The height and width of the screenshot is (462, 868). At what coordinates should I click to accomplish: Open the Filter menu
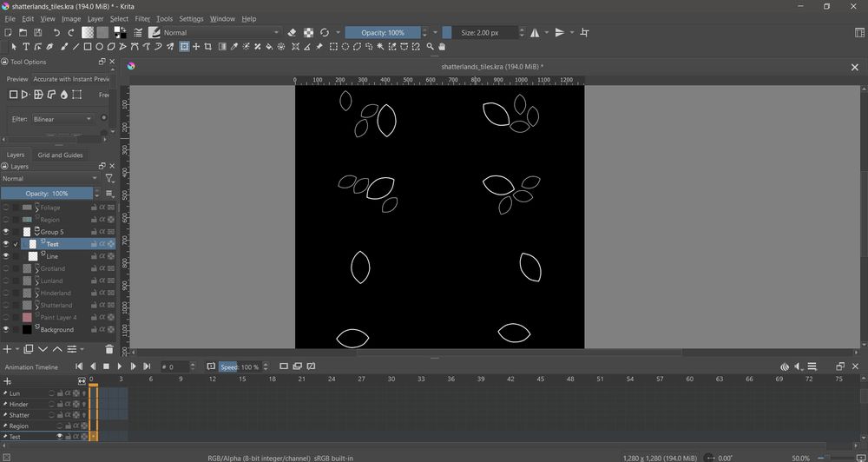(142, 18)
